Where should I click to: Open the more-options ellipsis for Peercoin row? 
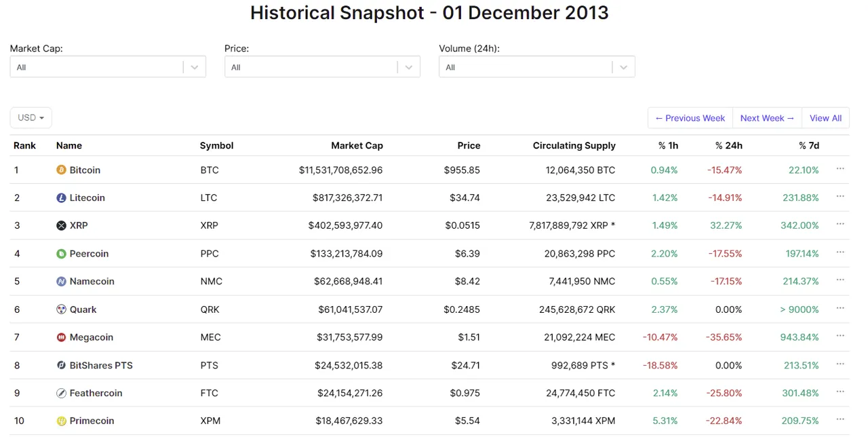point(840,252)
